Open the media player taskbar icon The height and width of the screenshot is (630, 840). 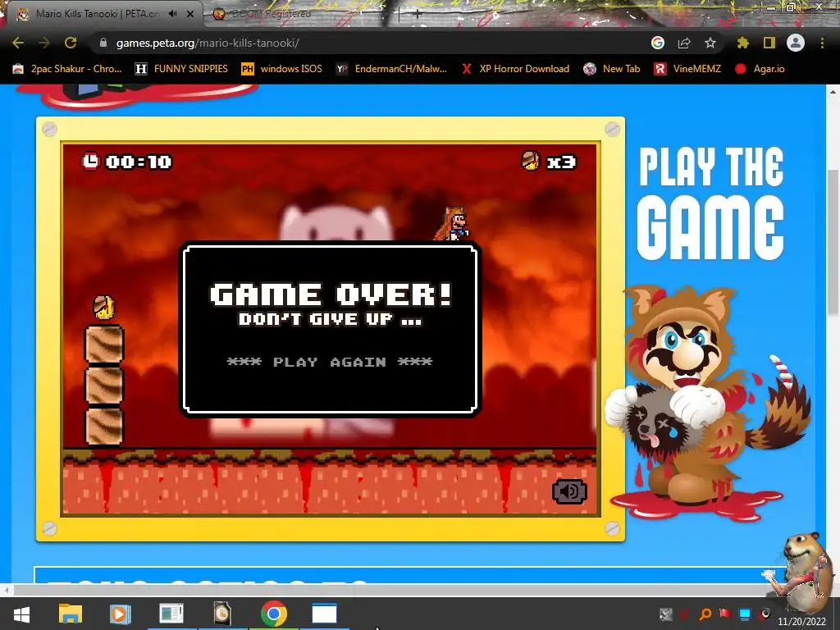120,614
